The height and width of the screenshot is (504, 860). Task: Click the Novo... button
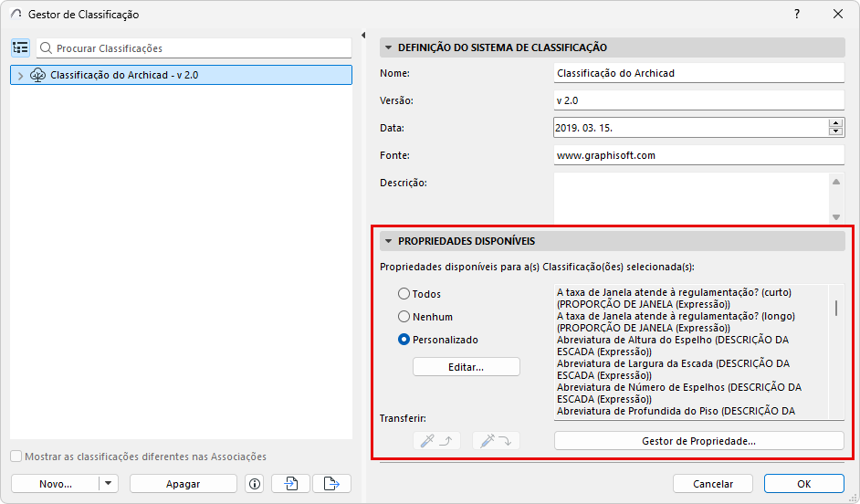click(56, 484)
